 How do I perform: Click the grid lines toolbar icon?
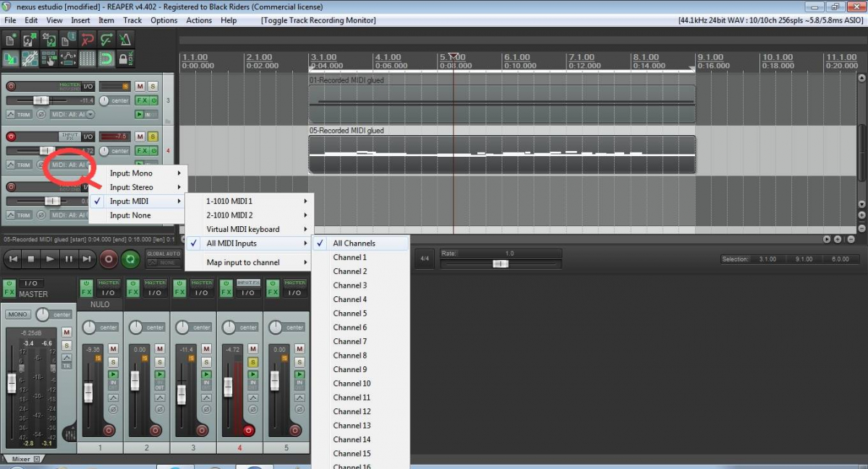pyautogui.click(x=87, y=59)
